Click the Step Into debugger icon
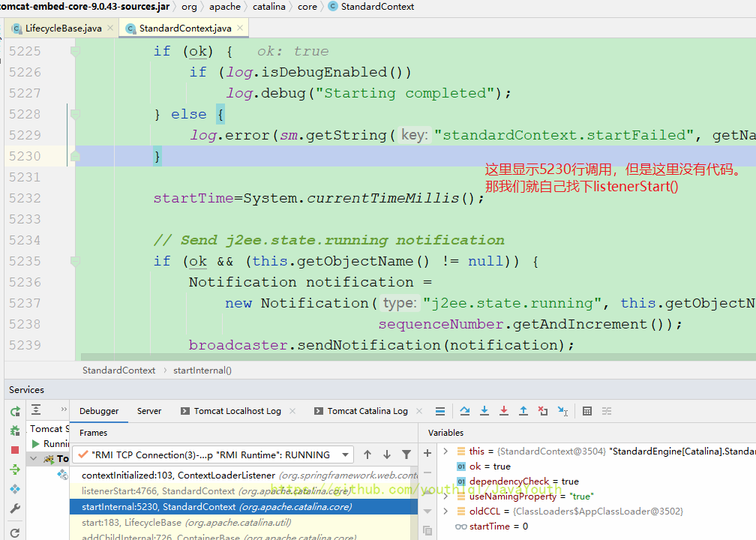 484,411
